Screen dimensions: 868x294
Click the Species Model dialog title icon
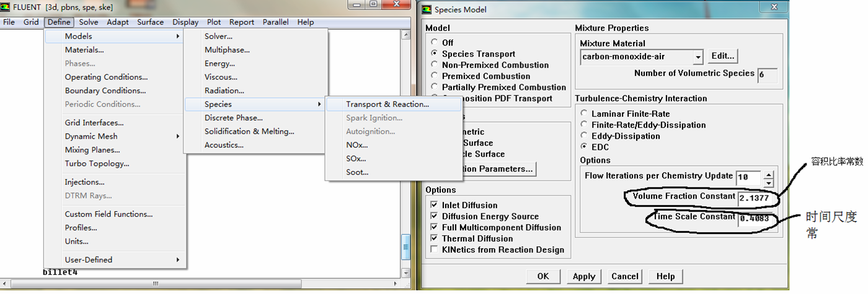[x=426, y=9]
